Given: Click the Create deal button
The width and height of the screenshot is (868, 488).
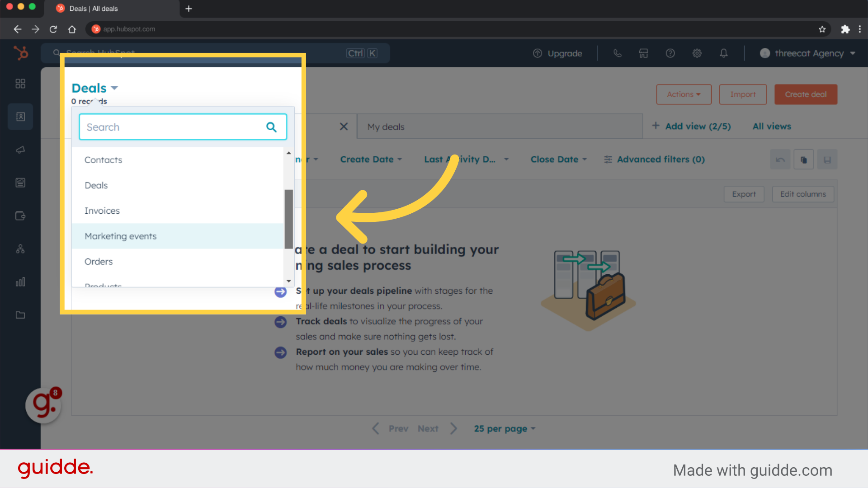Looking at the screenshot, I should click(x=806, y=94).
